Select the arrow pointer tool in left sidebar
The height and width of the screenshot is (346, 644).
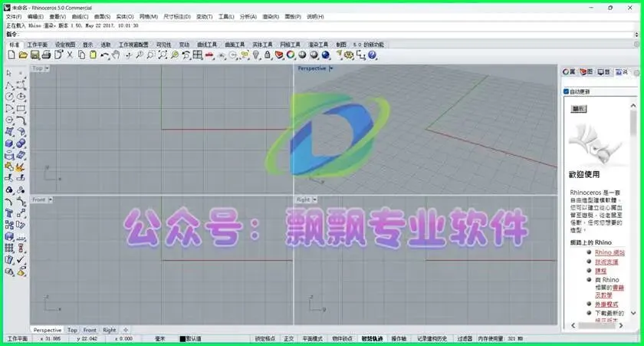pyautogui.click(x=9, y=73)
